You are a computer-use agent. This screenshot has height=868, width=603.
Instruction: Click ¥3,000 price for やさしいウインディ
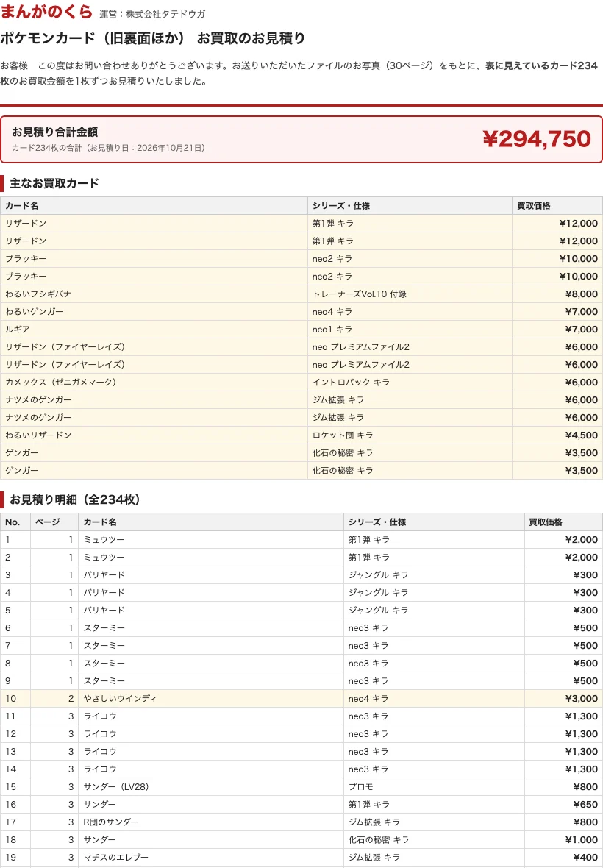[x=582, y=699]
